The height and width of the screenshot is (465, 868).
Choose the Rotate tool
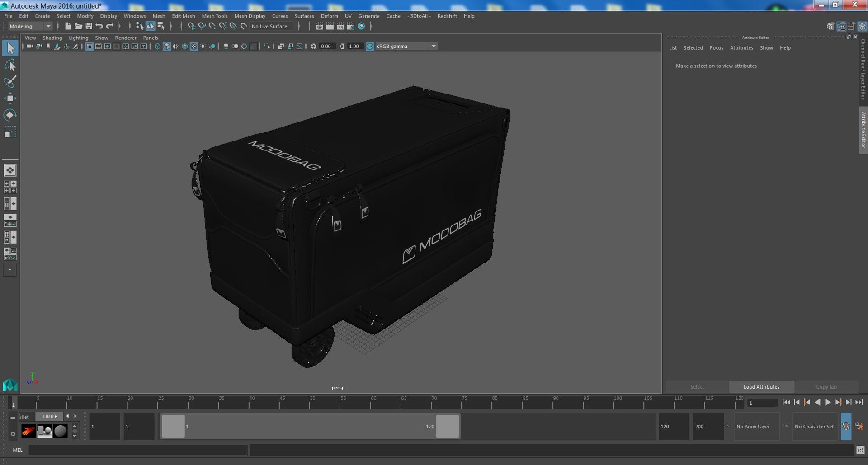point(10,115)
